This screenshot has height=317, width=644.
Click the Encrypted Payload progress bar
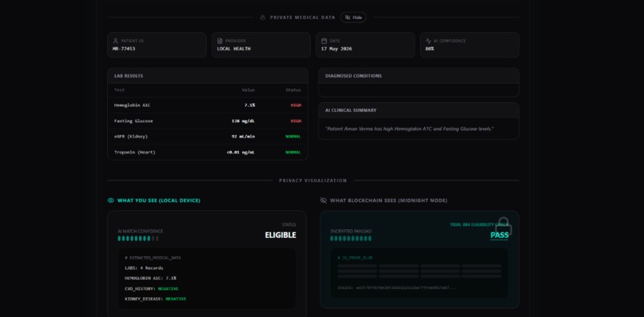coord(351,239)
